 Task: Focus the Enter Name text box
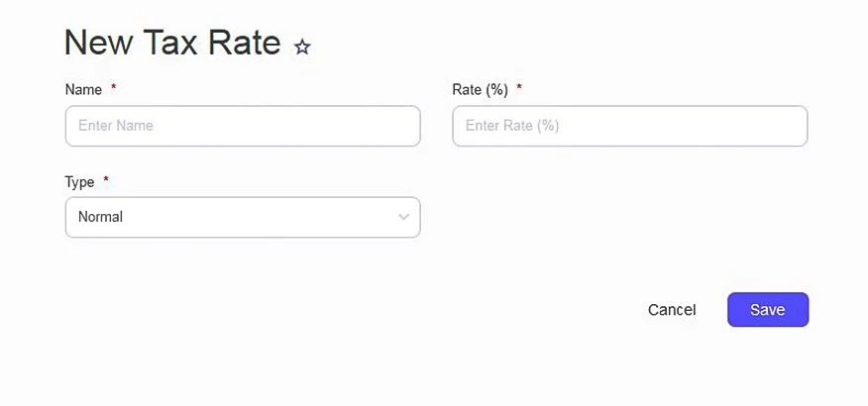click(243, 126)
